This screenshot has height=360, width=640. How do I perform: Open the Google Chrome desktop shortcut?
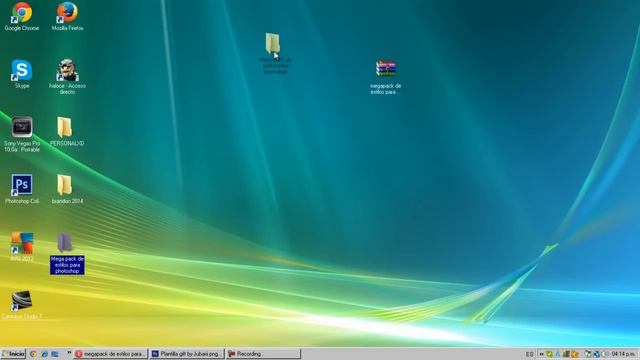pyautogui.click(x=22, y=16)
